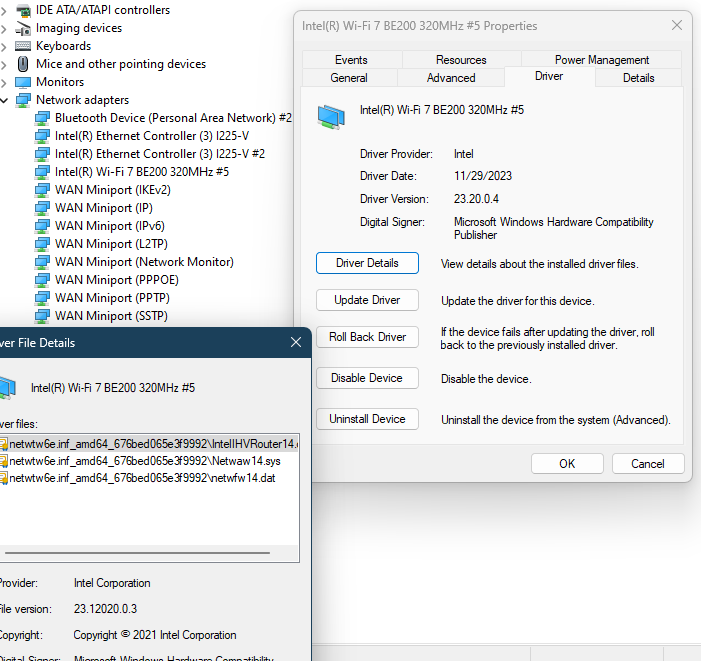The width and height of the screenshot is (701, 661).
Task: Expand the Imaging devices node
Action: pyautogui.click(x=4, y=29)
